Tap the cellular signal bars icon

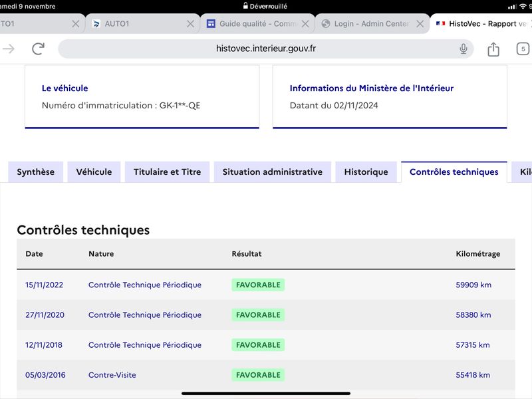click(512, 7)
